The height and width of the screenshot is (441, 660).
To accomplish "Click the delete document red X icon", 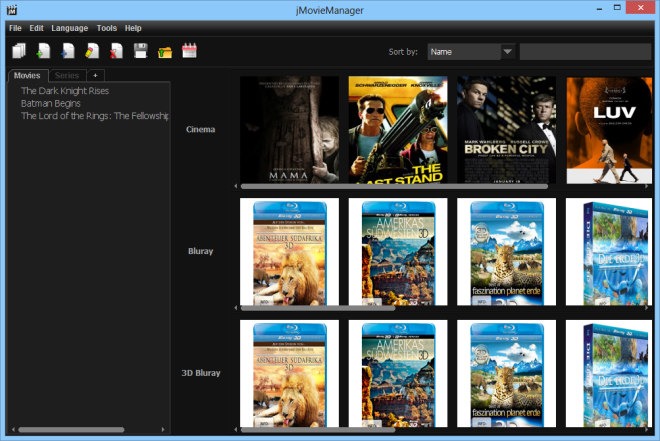I will pyautogui.click(x=116, y=51).
